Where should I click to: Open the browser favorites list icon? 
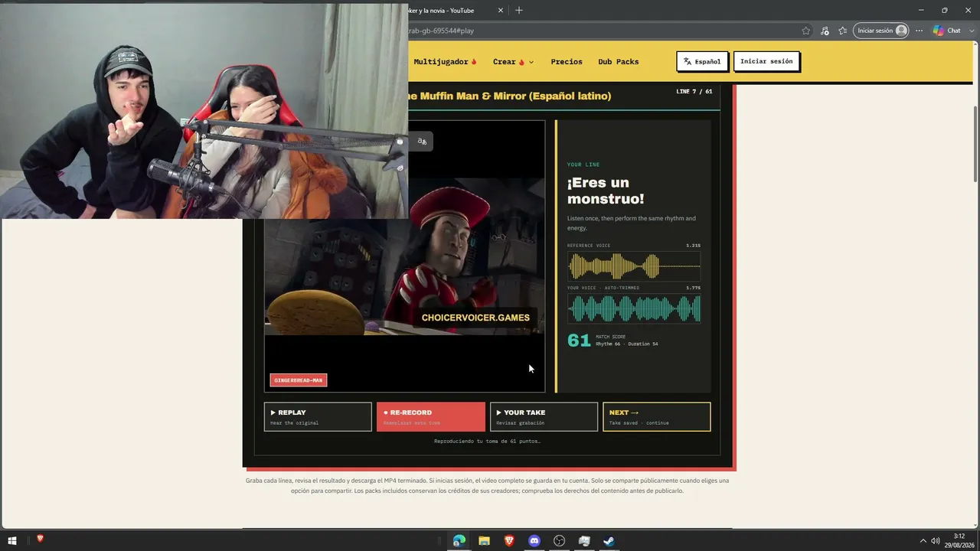843,31
